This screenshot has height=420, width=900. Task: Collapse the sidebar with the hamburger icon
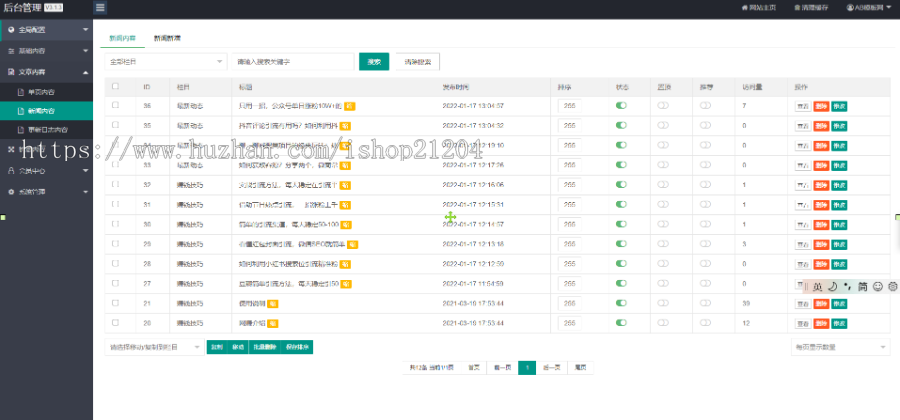tap(100, 7)
